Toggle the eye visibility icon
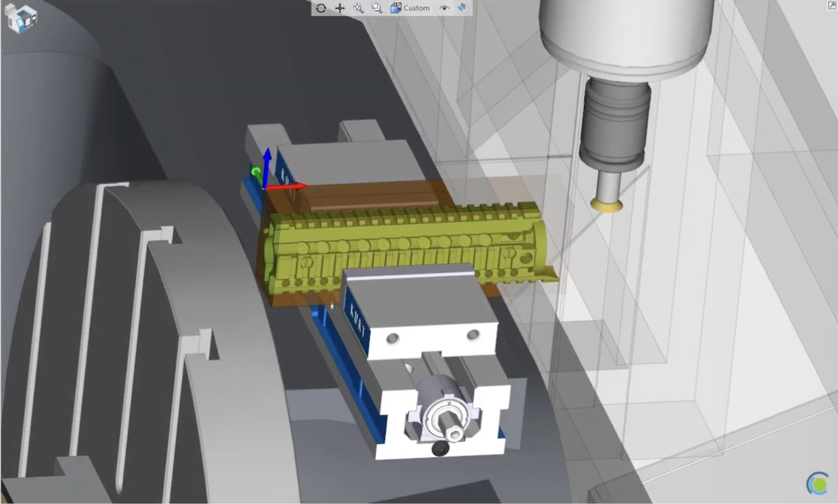The width and height of the screenshot is (838, 504). tap(444, 8)
